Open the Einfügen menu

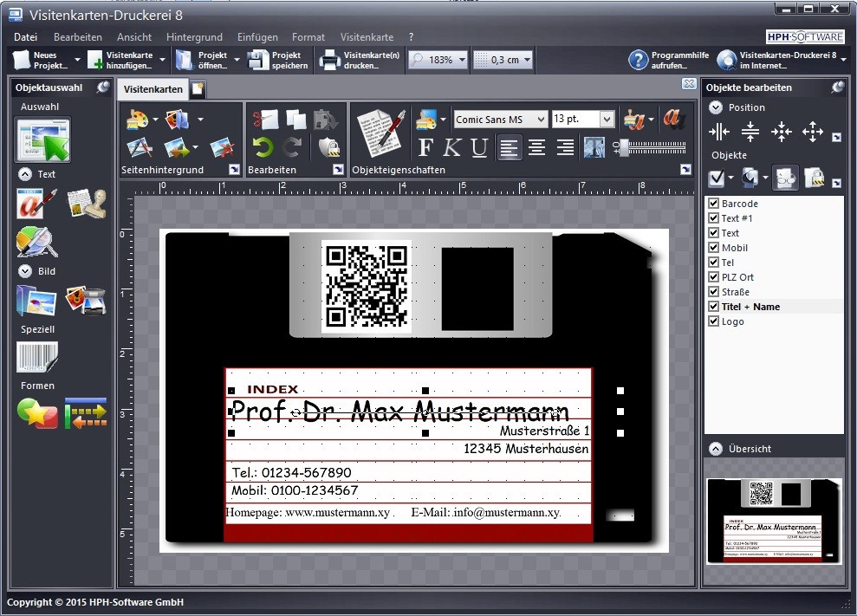pos(257,37)
